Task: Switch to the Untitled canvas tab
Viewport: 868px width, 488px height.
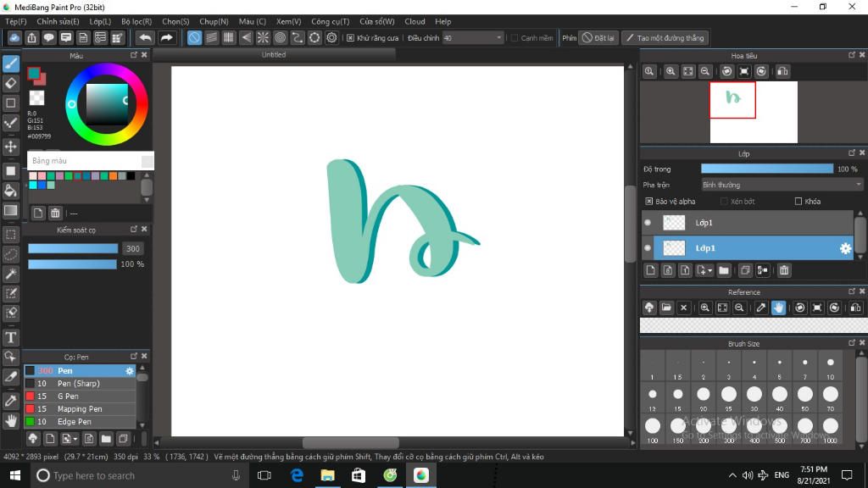Action: 274,55
